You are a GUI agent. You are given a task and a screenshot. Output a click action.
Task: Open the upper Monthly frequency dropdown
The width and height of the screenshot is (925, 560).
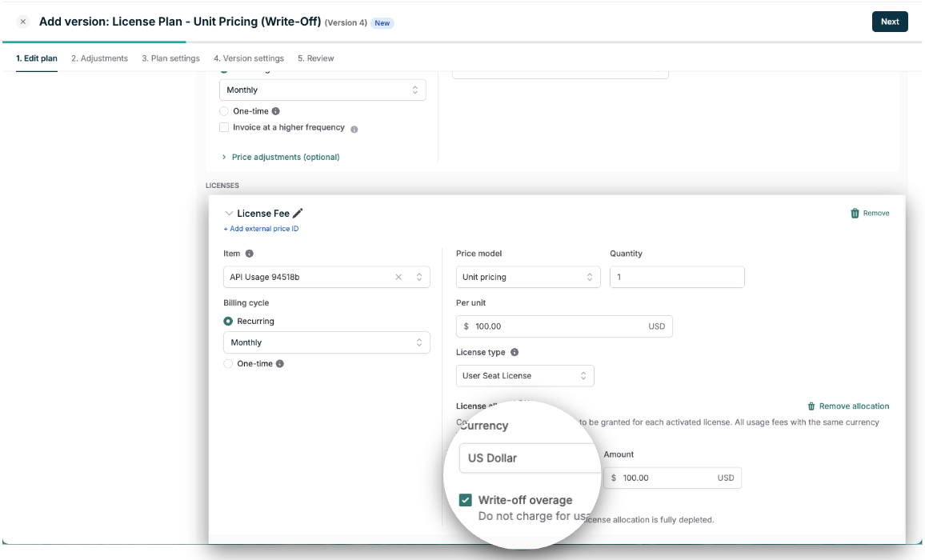322,90
